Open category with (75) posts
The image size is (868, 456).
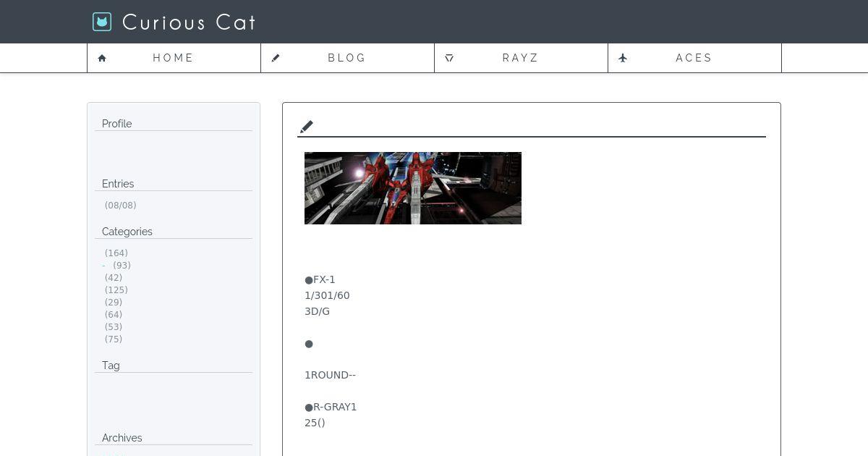(114, 339)
